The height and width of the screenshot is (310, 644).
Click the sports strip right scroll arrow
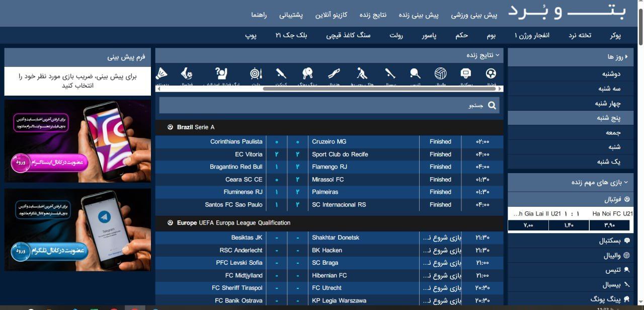500,89
